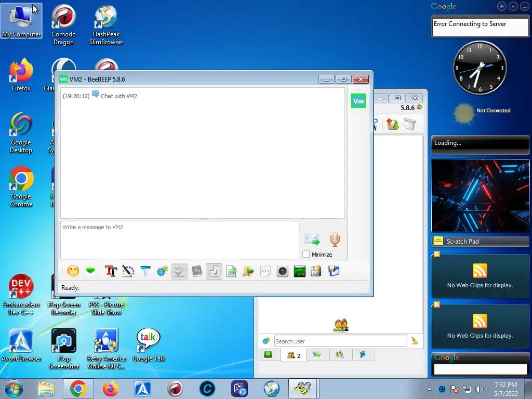Click the volume speaker tray icon
Image resolution: width=532 pixels, height=399 pixels.
tap(480, 389)
